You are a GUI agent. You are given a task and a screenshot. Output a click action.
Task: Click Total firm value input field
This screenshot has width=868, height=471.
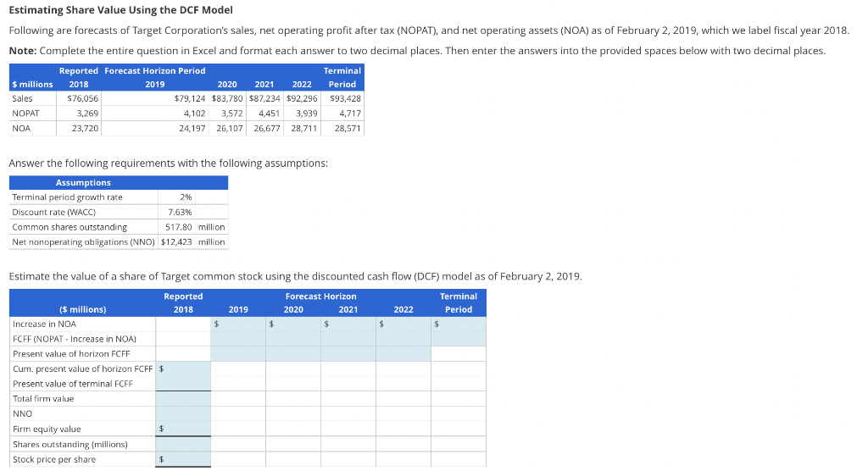[183, 398]
